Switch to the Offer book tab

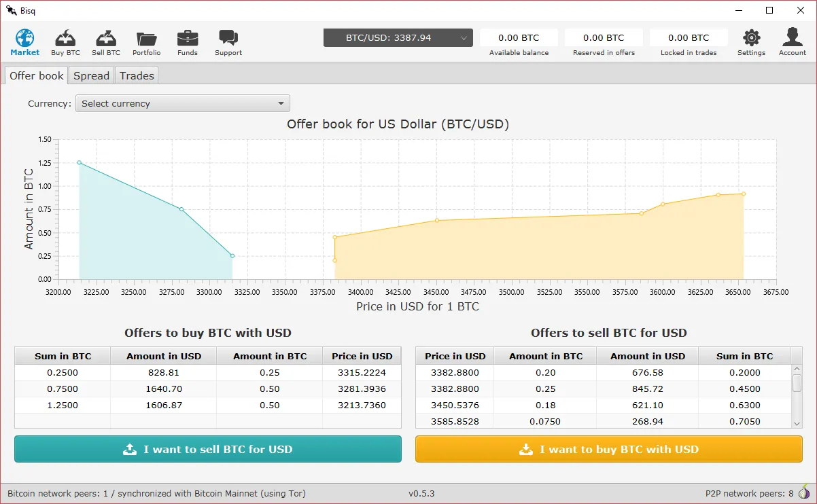[x=37, y=75]
